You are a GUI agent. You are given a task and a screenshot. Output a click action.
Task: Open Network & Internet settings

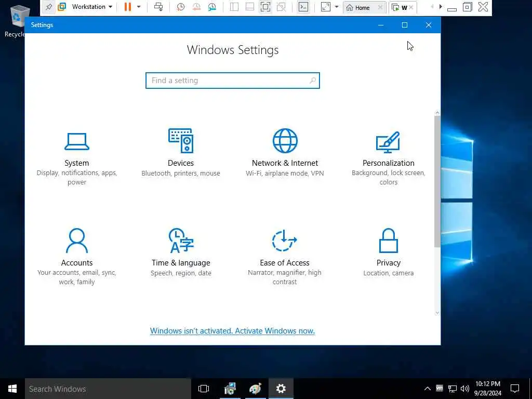pos(285,153)
